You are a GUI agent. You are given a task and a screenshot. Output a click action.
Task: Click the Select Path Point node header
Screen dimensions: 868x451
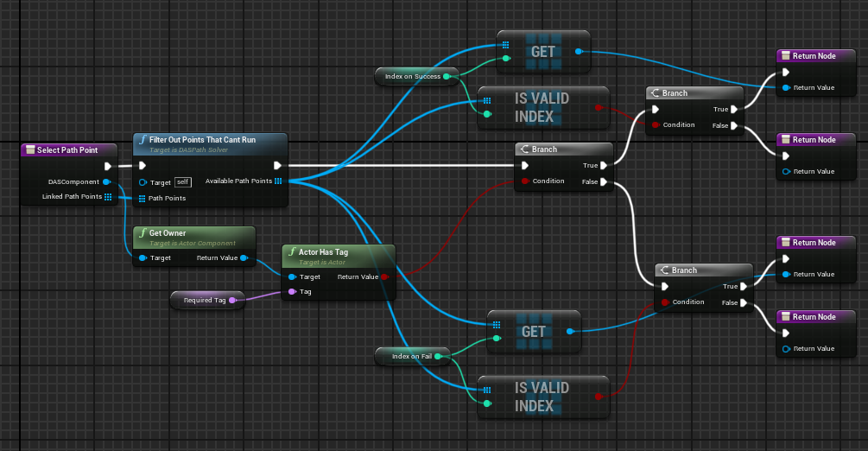pos(67,150)
